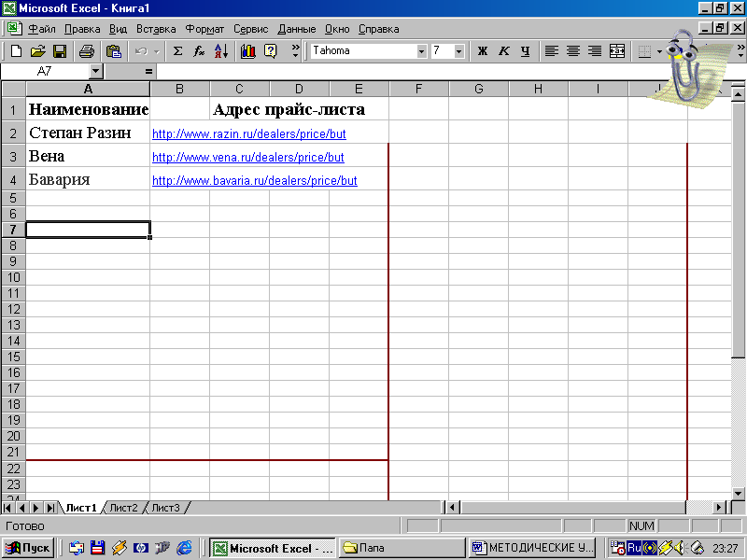Open the razin.ru price list hyperlink
The height and width of the screenshot is (560, 747).
pyautogui.click(x=248, y=134)
